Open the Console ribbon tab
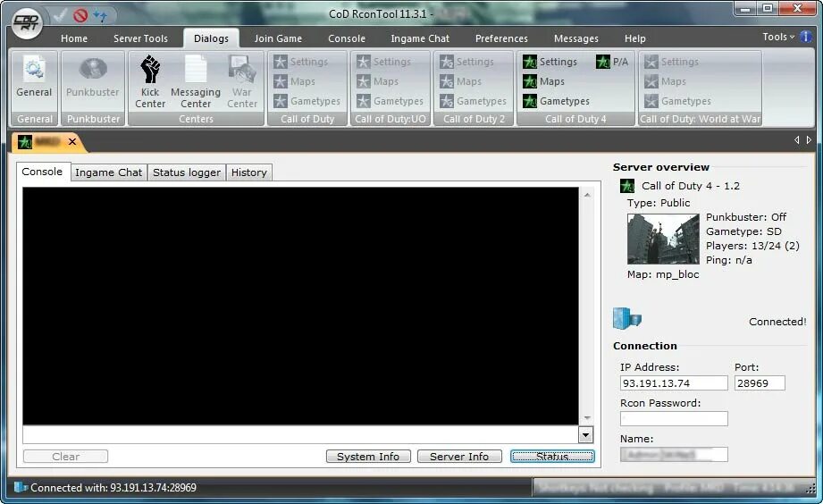The width and height of the screenshot is (823, 504). (x=347, y=38)
